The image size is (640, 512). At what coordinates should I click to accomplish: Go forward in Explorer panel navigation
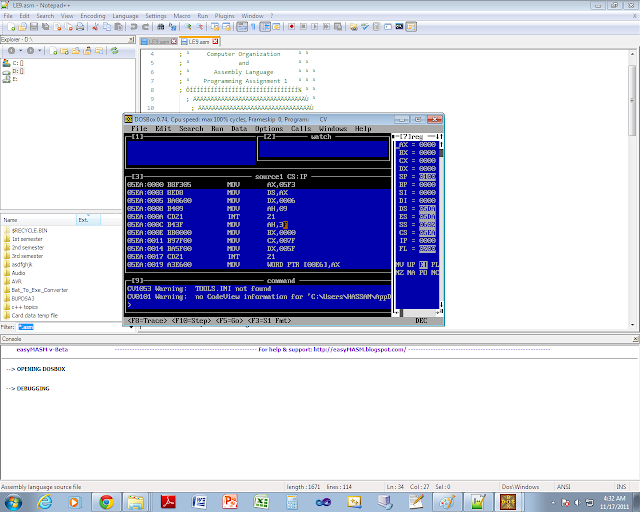tap(31, 51)
